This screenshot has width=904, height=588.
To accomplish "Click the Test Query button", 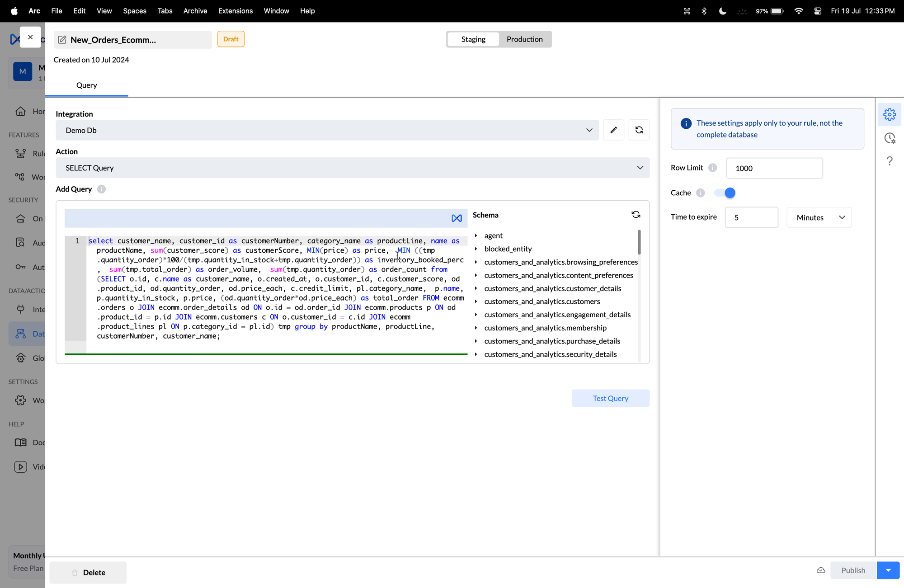I will coord(610,398).
